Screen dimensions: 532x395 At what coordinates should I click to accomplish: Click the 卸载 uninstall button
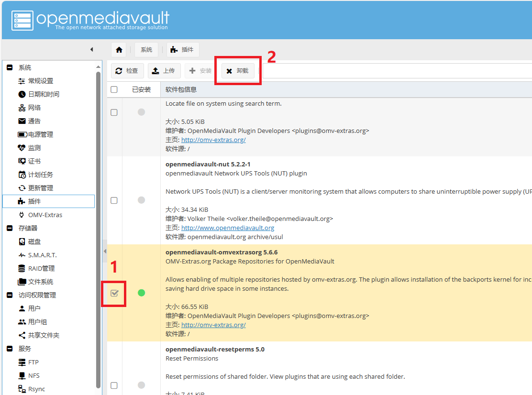(x=238, y=71)
